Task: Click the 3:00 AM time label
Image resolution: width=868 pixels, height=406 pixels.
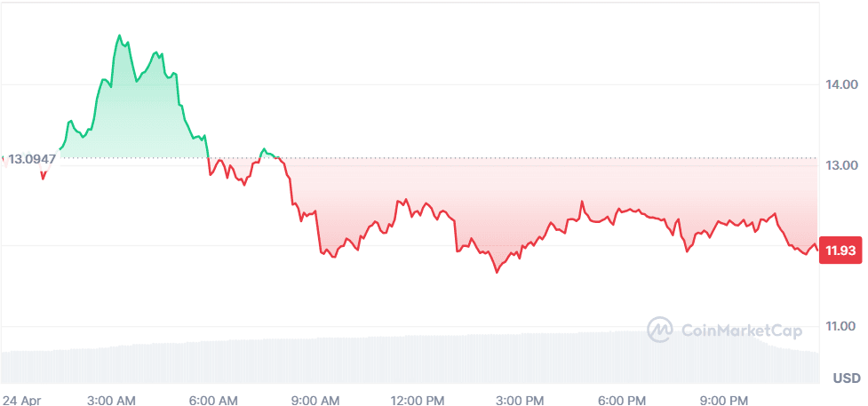Action: pyautogui.click(x=113, y=398)
